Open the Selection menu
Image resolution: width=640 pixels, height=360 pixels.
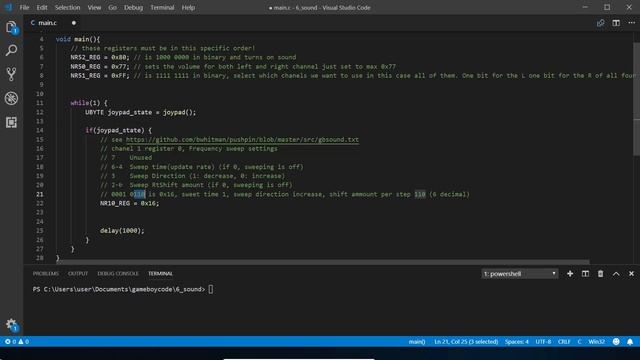pyautogui.click(x=67, y=7)
